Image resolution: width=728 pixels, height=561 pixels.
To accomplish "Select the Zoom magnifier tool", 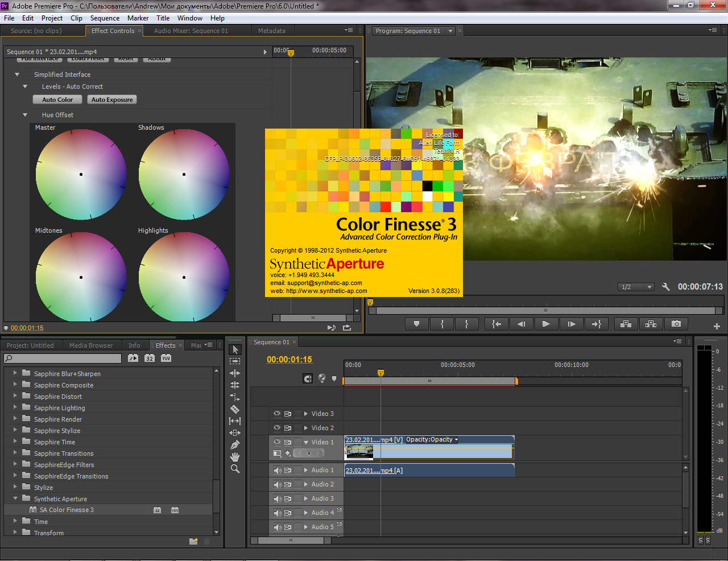I will [x=235, y=469].
